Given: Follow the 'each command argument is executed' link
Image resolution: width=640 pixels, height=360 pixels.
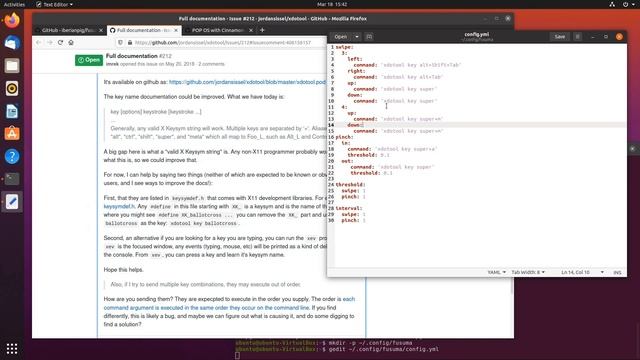Looking at the screenshot, I should point(229,303).
